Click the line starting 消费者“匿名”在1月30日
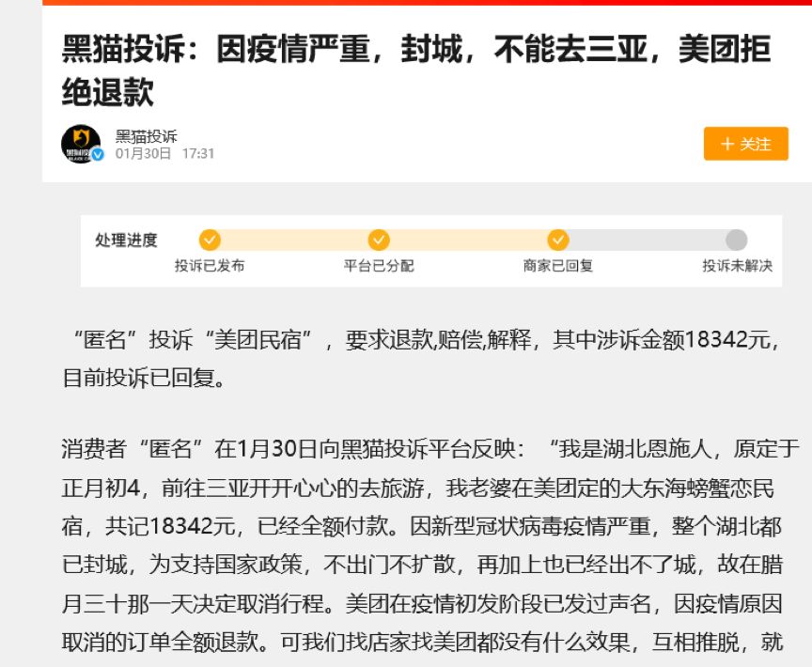812x667 pixels. (430, 449)
